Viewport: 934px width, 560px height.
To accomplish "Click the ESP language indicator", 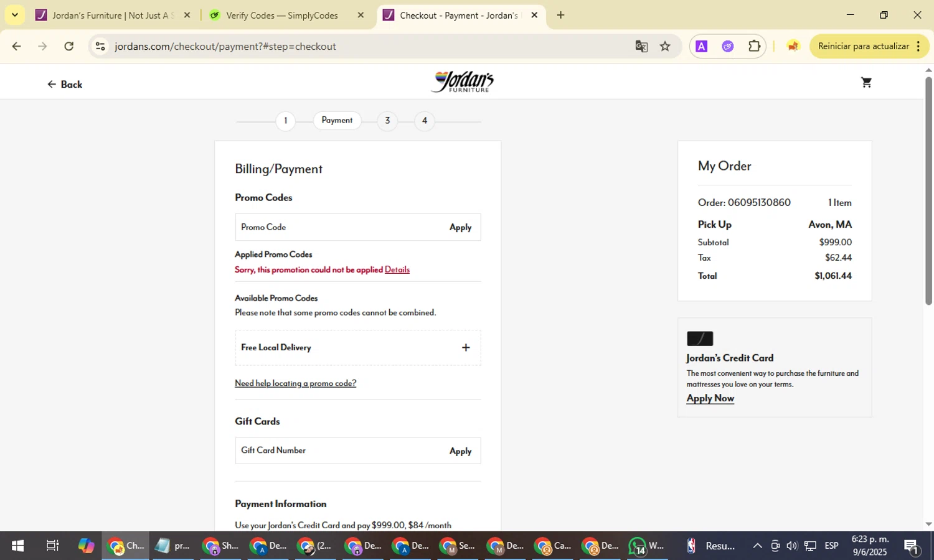I will pyautogui.click(x=831, y=546).
